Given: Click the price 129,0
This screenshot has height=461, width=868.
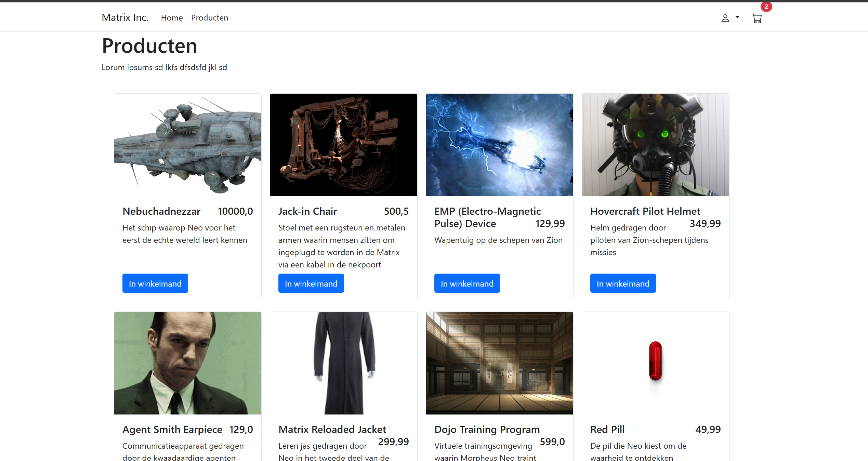Looking at the screenshot, I should point(241,430).
